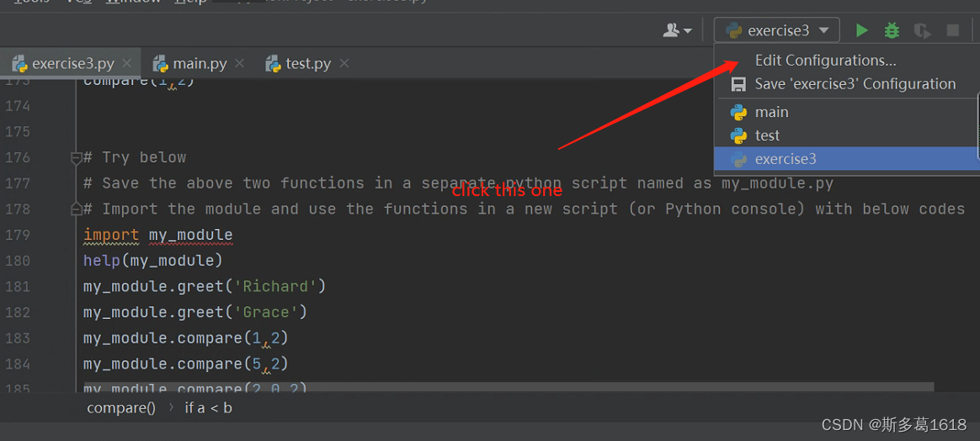
Task: Click compare() in the breadcrumb bar
Action: click(x=121, y=408)
